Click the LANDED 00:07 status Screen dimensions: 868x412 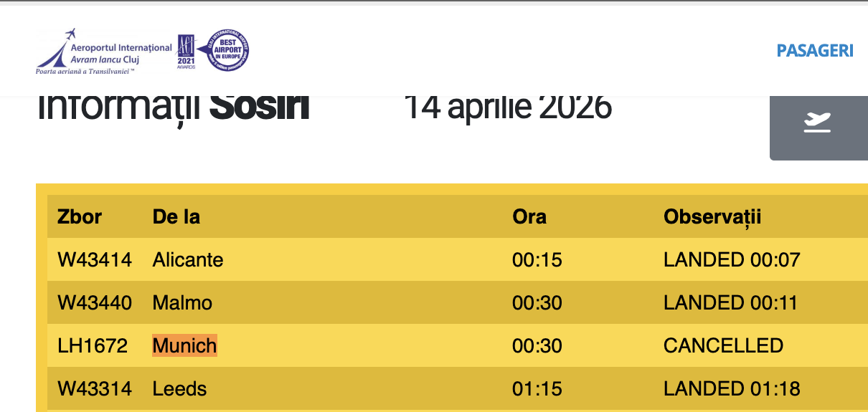click(732, 259)
